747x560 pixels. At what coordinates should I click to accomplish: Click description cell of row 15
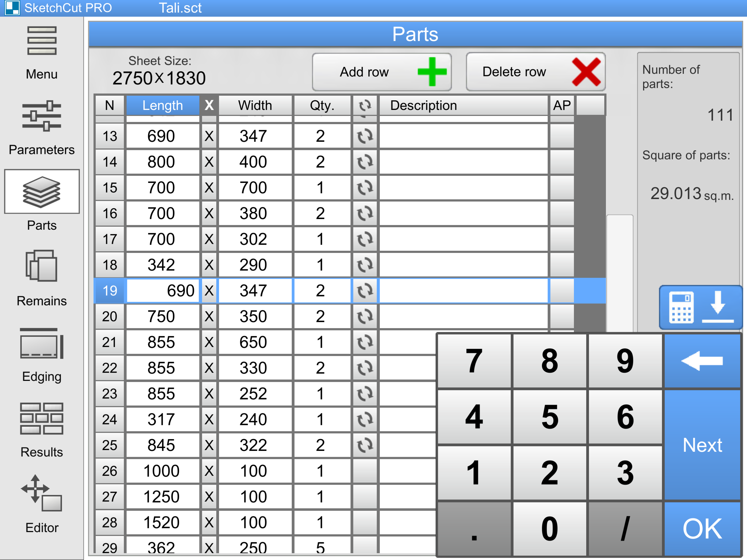463,188
